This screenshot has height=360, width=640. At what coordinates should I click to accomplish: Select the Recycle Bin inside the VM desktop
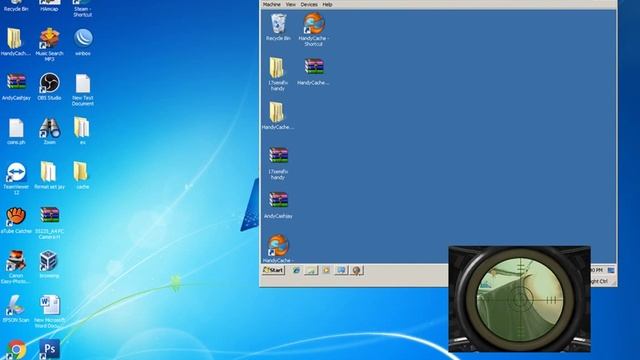278,27
